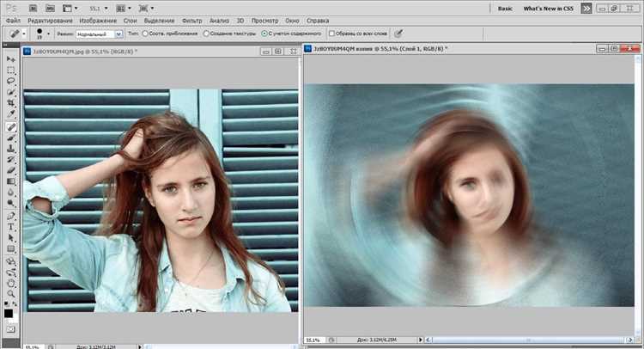Open the Изображение menu
The height and width of the screenshot is (349, 644).
tap(98, 21)
